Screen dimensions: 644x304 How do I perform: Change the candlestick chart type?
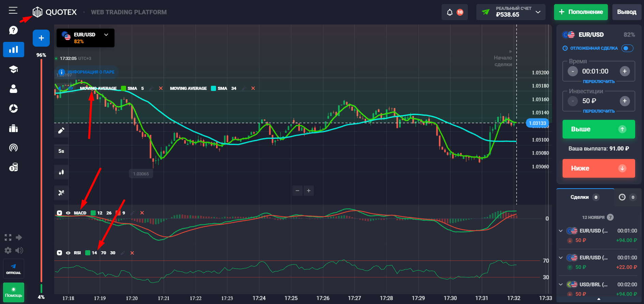(x=61, y=172)
